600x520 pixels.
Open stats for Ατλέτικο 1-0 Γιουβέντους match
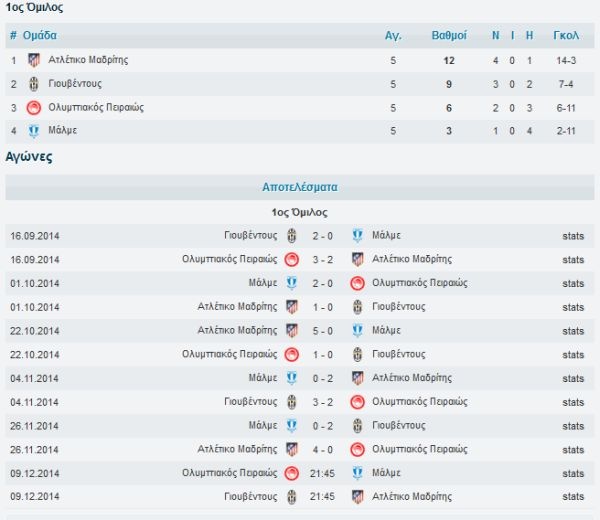(573, 307)
